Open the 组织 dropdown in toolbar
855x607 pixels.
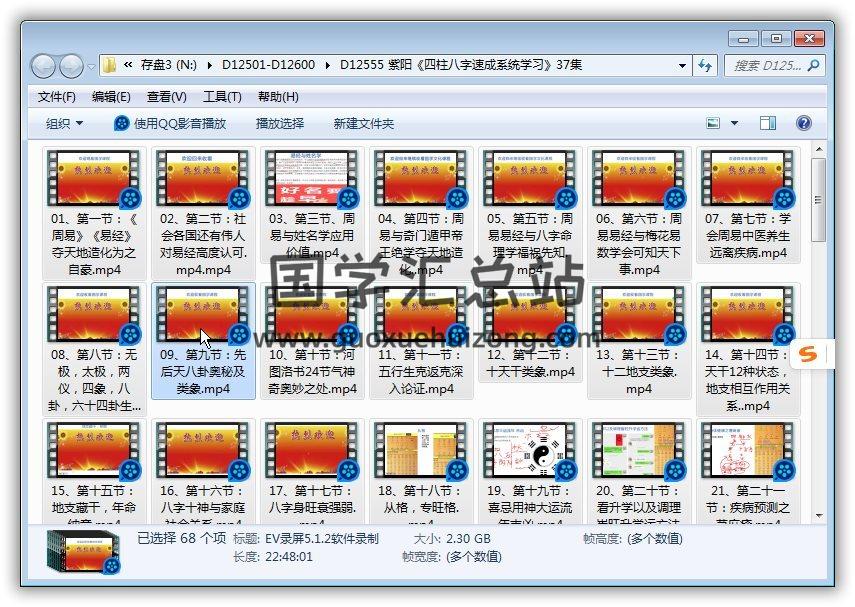coord(64,124)
